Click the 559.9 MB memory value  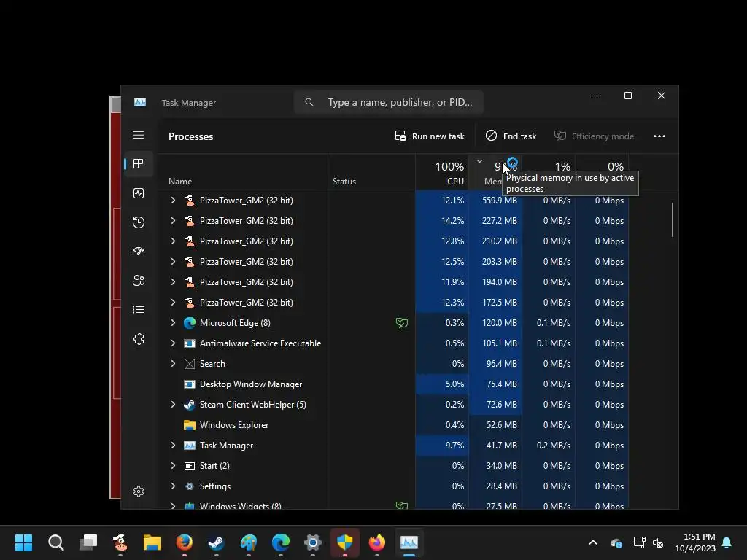[499, 201]
